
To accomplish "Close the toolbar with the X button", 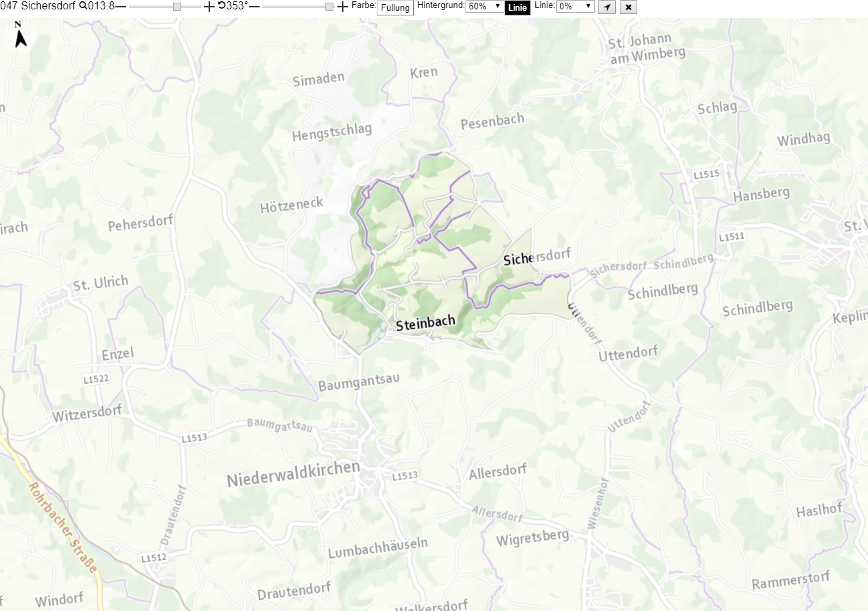I will coord(629,7).
